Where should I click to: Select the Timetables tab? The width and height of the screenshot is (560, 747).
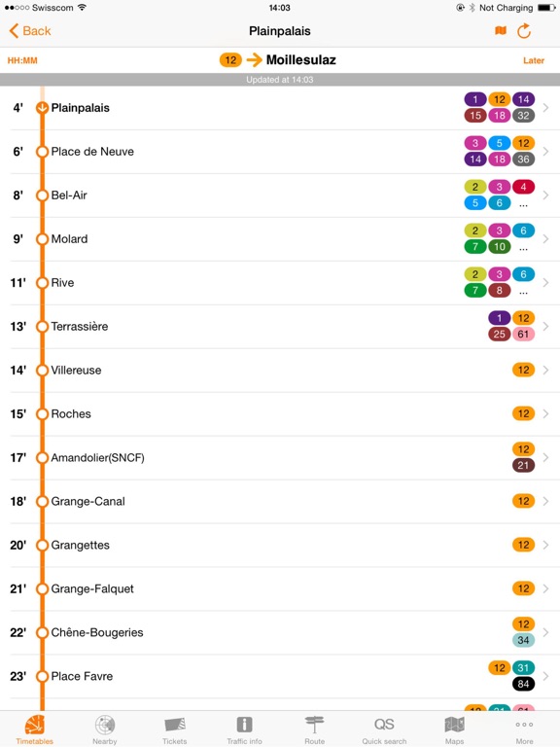[x=35, y=729]
